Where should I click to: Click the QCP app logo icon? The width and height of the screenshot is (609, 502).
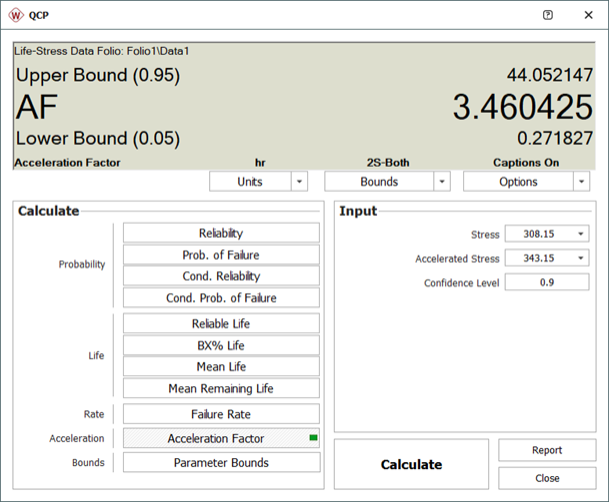pos(17,15)
